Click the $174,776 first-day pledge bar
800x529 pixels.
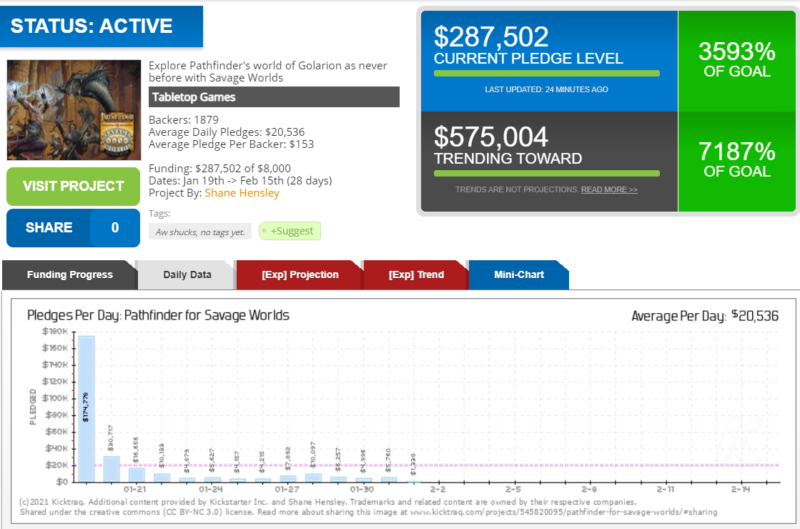[86, 409]
